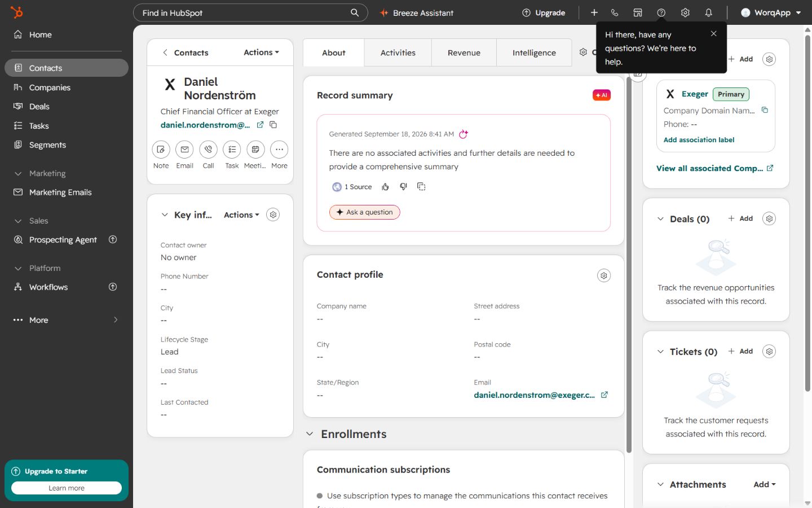
Task: Collapse Key information section
Action: (x=165, y=214)
